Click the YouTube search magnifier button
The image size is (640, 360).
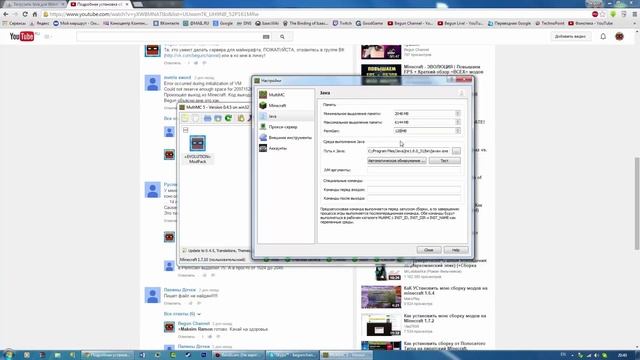[282, 37]
